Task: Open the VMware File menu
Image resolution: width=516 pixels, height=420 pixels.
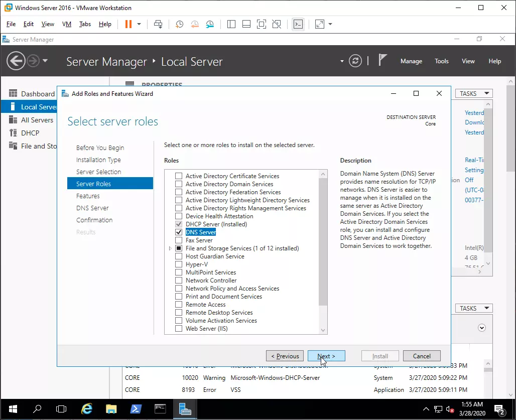Action: point(11,24)
